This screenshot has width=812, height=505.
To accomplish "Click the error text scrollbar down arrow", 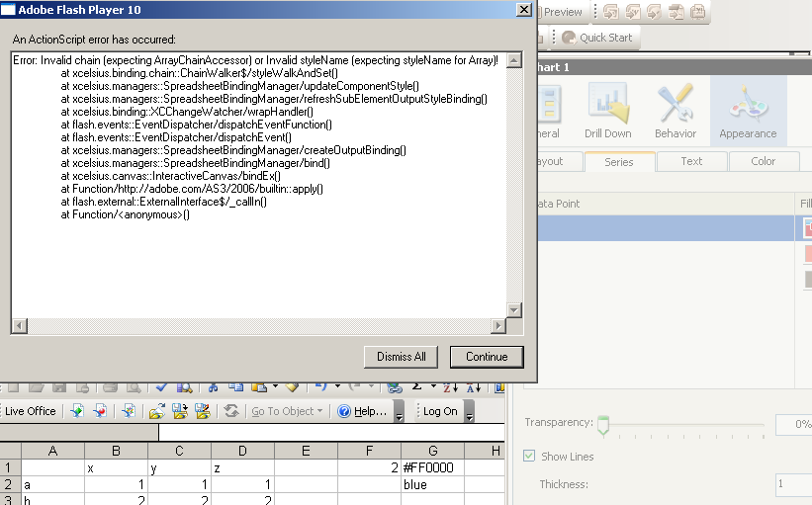I will point(513,310).
